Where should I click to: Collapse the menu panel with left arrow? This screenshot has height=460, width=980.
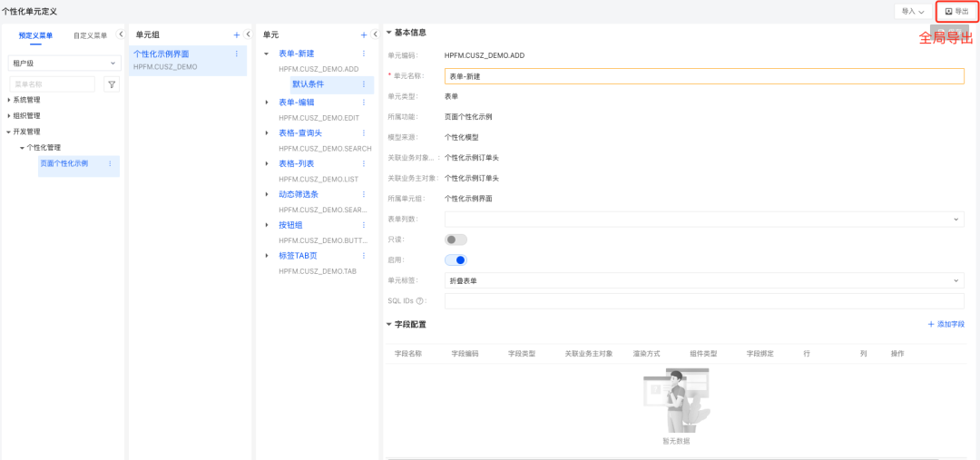(121, 34)
